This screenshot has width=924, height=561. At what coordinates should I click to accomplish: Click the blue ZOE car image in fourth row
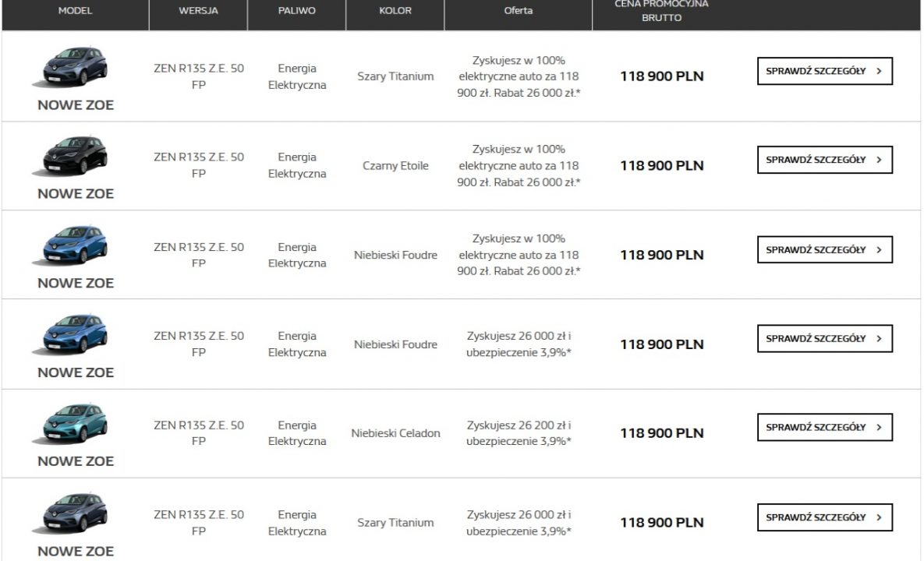coord(72,333)
